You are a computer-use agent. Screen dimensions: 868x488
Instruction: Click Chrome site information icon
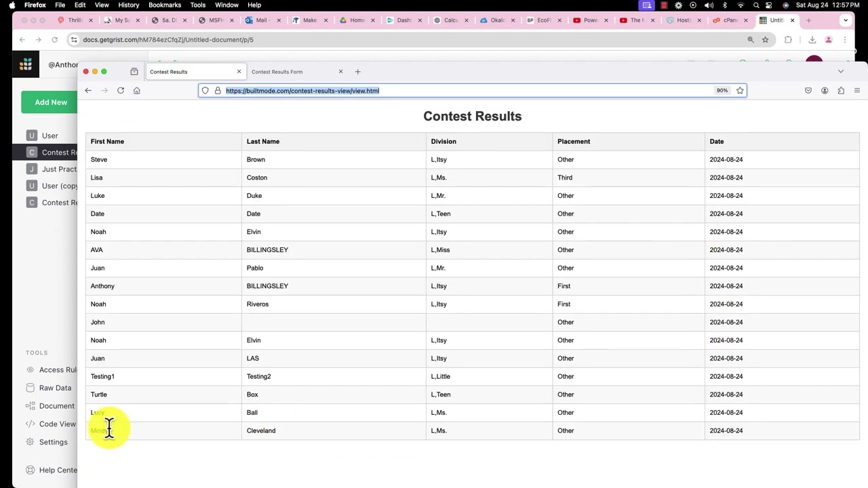click(74, 39)
